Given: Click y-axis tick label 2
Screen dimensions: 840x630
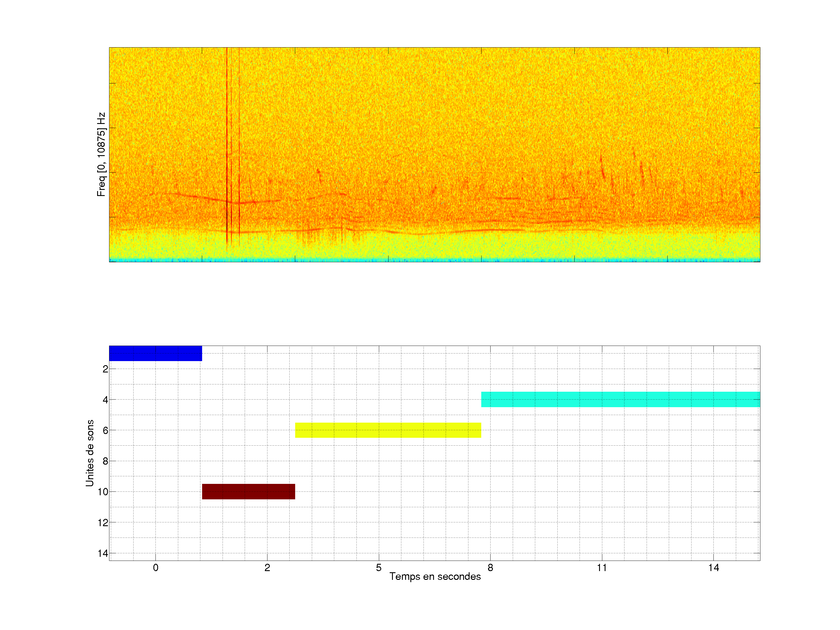Looking at the screenshot, I should click(x=105, y=369).
